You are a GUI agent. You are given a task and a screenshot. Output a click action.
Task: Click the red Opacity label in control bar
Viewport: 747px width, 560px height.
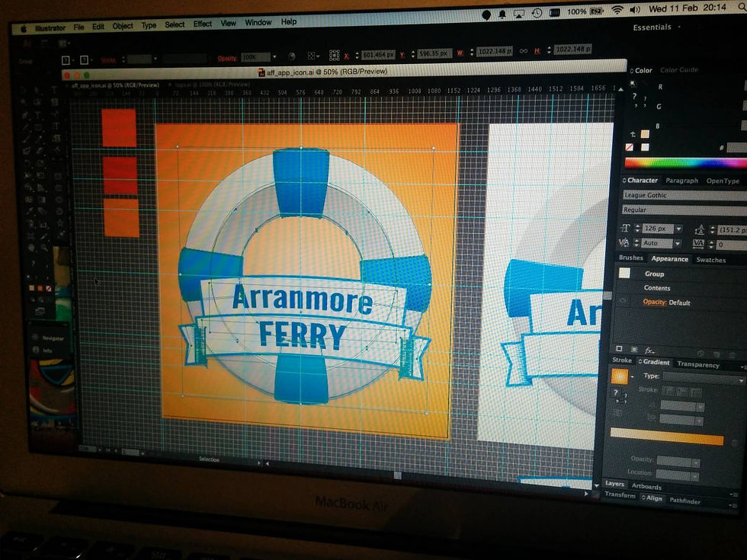227,58
